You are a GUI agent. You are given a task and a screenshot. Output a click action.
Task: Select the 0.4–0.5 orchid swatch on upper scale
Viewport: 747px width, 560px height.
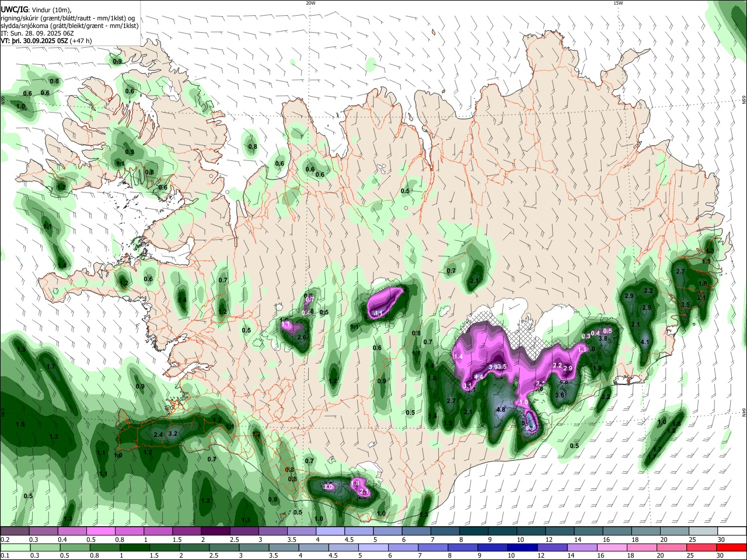tap(72, 531)
